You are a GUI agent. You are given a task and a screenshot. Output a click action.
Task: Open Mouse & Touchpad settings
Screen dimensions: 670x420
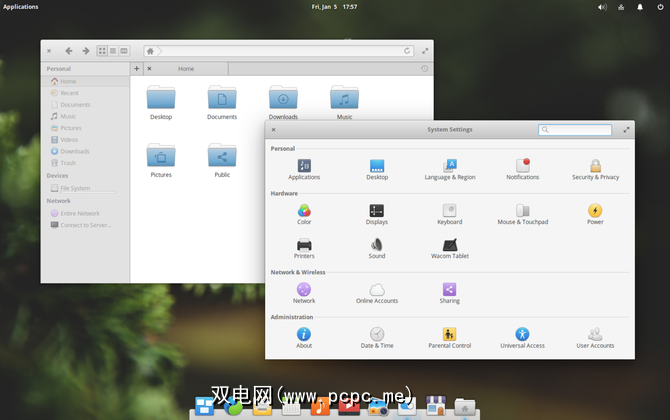coord(522,212)
